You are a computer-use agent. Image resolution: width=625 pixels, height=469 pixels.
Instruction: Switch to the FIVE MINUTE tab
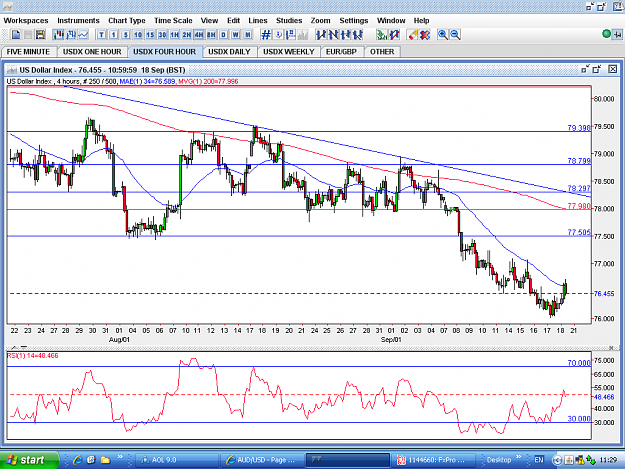(28, 52)
